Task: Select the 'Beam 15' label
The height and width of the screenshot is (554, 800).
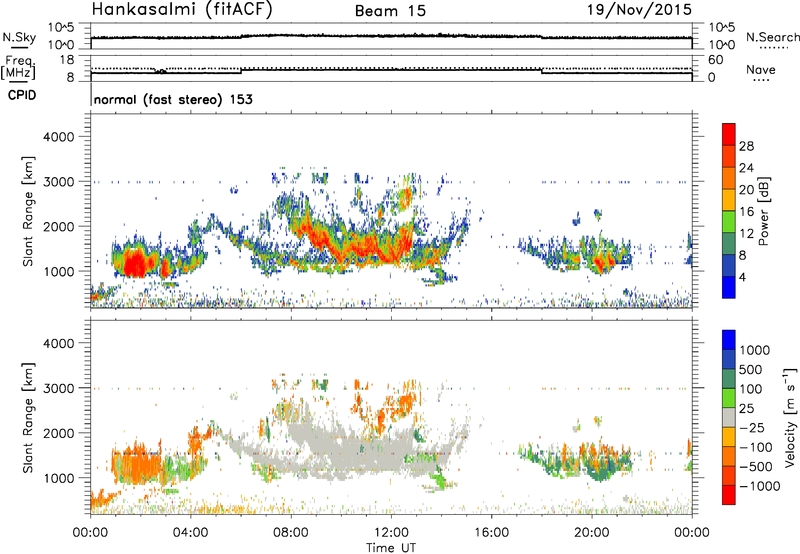Action: (390, 11)
